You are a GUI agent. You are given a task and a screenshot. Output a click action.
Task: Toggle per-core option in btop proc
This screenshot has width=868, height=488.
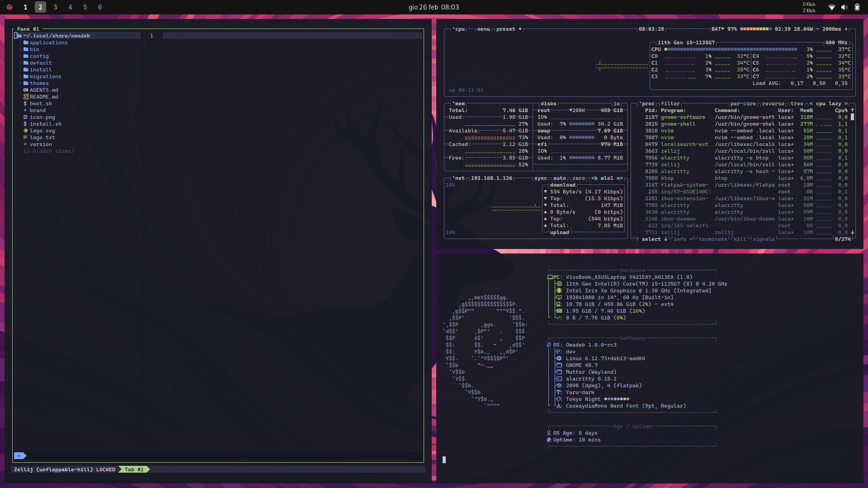[x=743, y=103]
